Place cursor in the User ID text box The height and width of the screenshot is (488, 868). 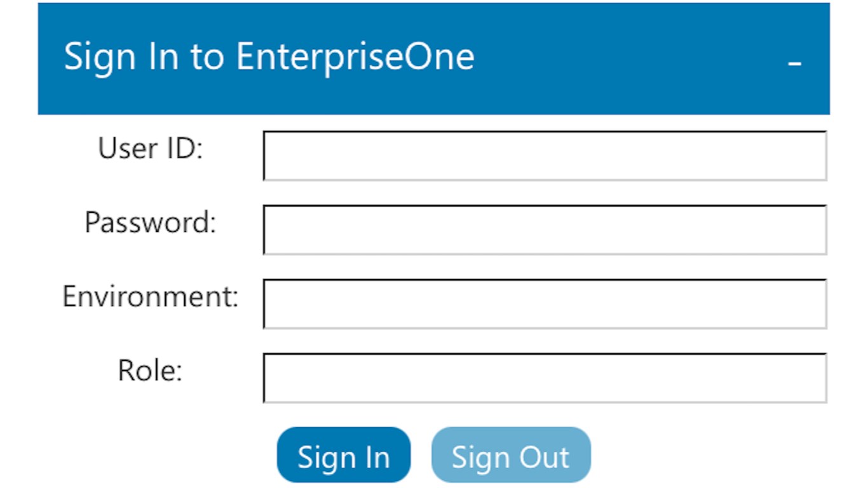(x=545, y=156)
